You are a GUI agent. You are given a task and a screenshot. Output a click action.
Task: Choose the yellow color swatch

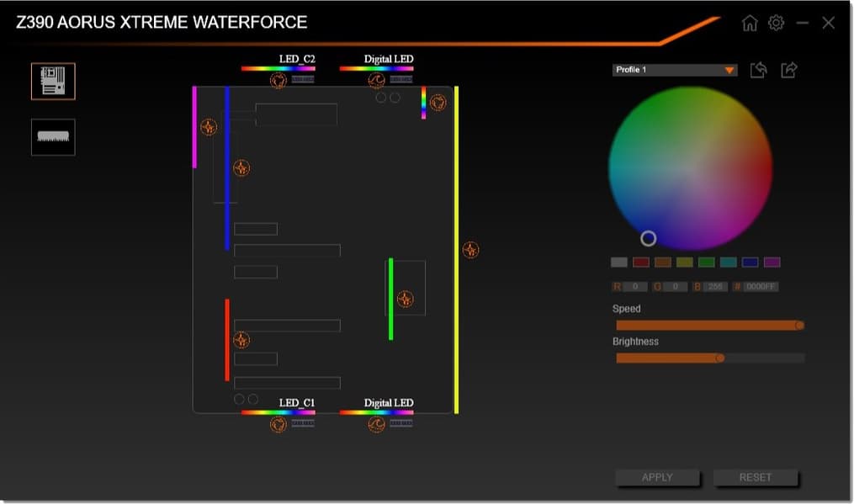(685, 262)
